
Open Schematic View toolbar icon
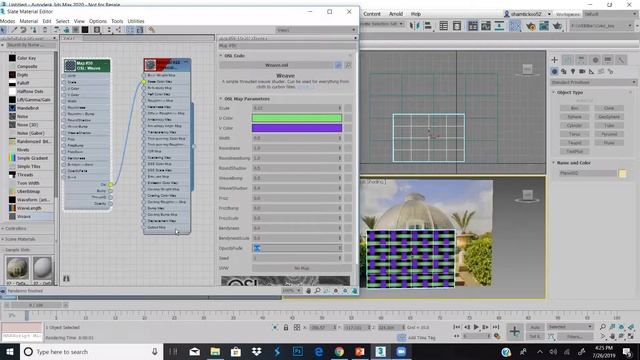499,26
